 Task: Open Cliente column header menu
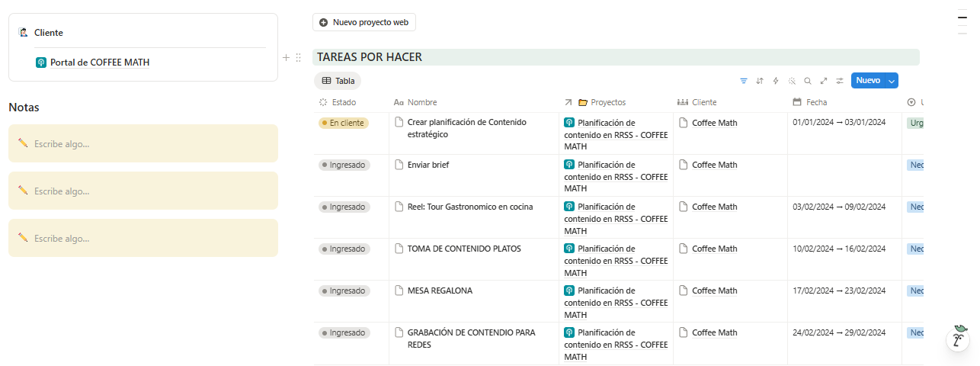[x=697, y=102]
